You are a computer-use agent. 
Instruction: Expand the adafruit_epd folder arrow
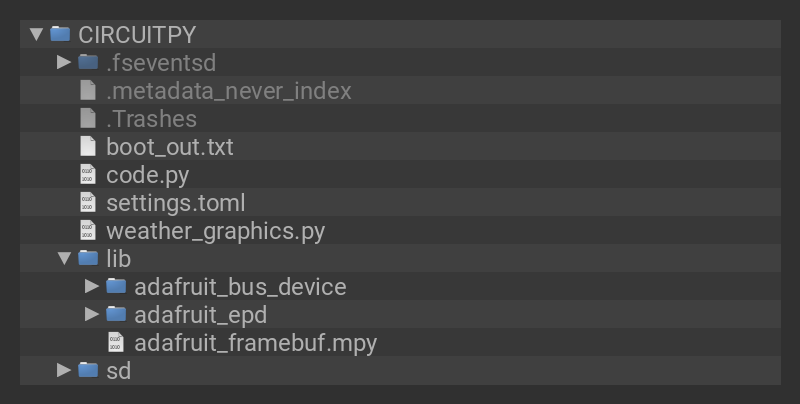(x=93, y=315)
